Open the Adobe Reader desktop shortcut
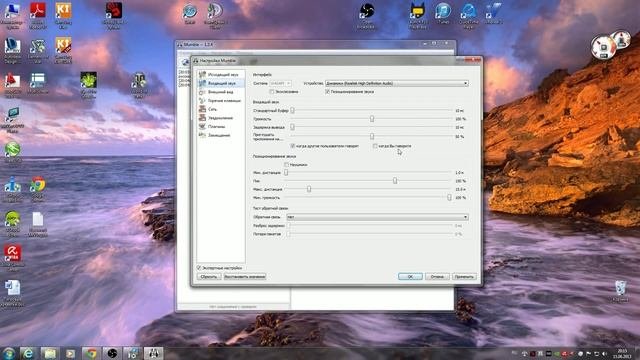This screenshot has height=360, width=640. [38, 16]
